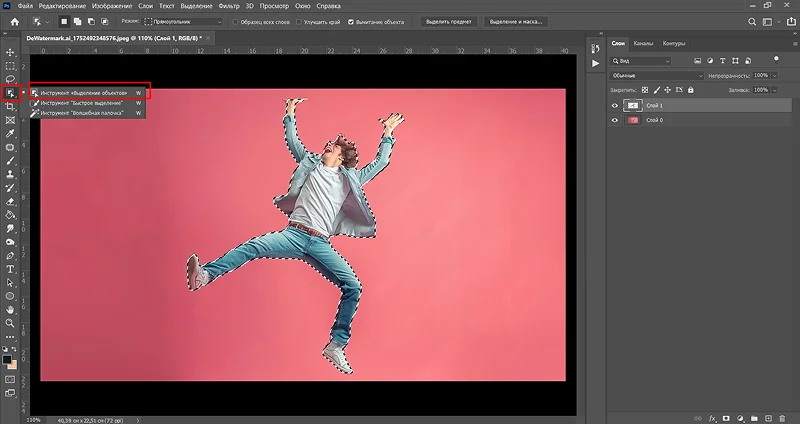This screenshot has width=800, height=424.
Task: Open the Файл menu
Action: coord(25,6)
